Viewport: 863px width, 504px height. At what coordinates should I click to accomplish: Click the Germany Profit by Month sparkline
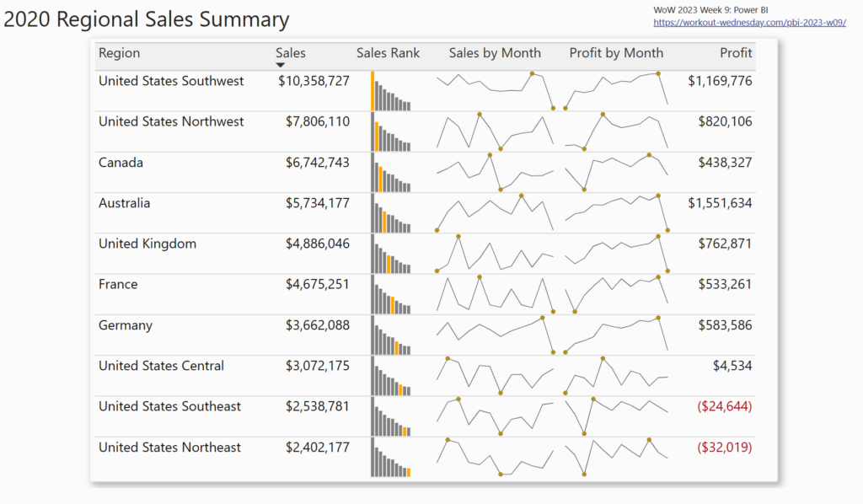[616, 335]
